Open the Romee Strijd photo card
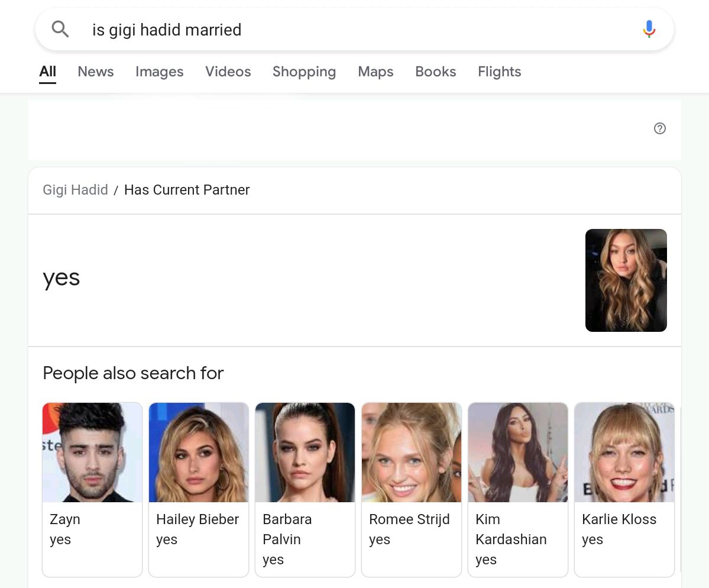 tap(412, 453)
